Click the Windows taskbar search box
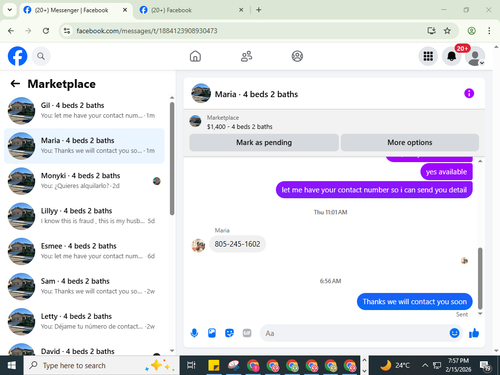 point(101,366)
